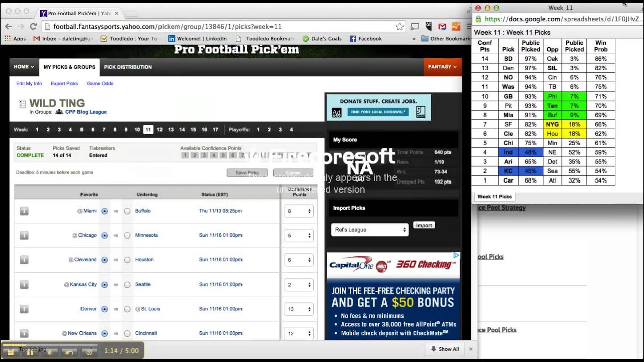Click the browser back arrow

pos(8,27)
